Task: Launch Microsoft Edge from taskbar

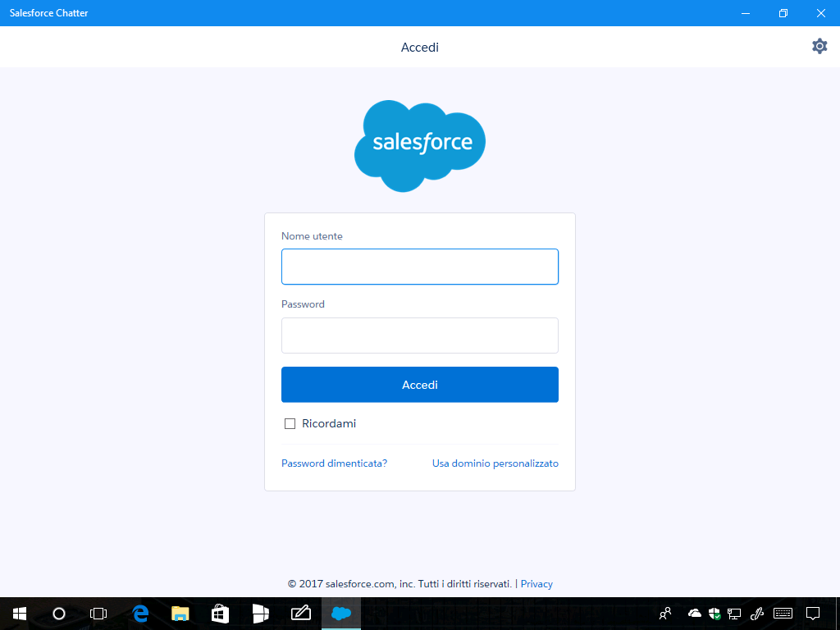Action: 139,614
